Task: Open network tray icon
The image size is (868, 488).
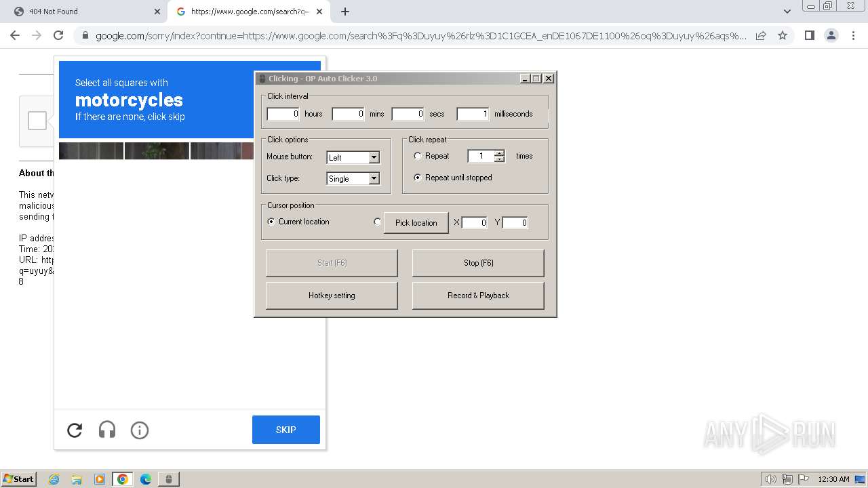Action: 787,479
